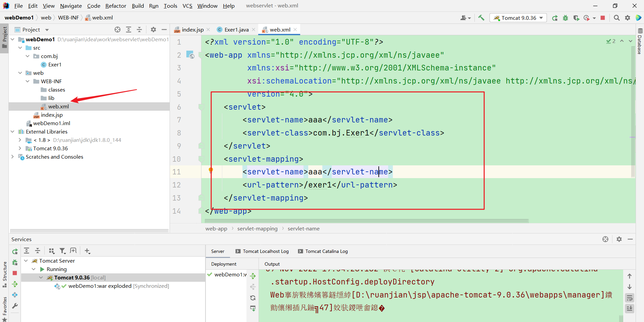Select the Server tab in Services
This screenshot has height=322, width=644.
(218, 251)
